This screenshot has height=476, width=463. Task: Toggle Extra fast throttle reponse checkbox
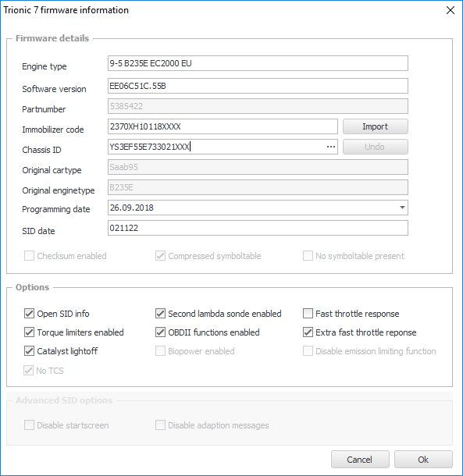(x=308, y=332)
